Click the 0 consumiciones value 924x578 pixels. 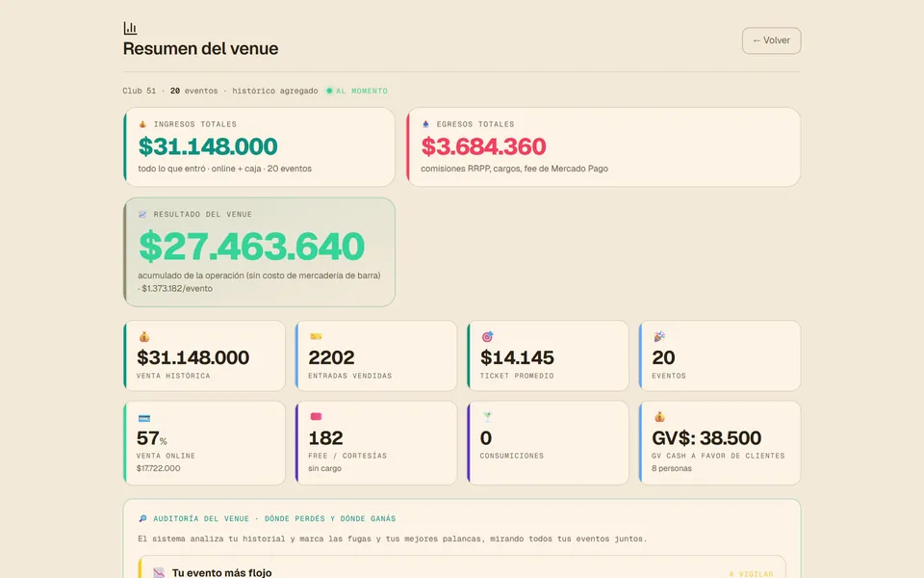(x=486, y=438)
